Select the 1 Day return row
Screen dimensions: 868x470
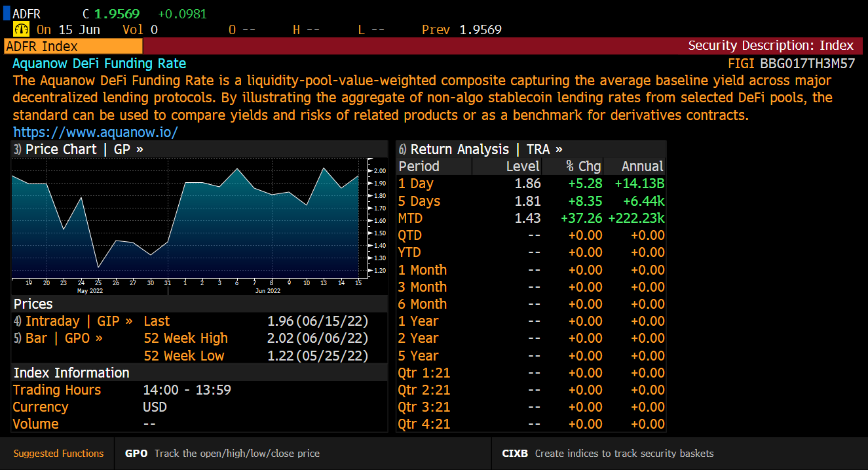[x=531, y=184]
